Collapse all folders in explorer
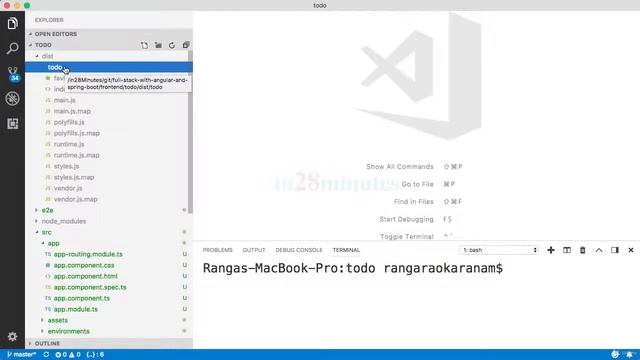The height and width of the screenshot is (360, 640). click(x=186, y=45)
